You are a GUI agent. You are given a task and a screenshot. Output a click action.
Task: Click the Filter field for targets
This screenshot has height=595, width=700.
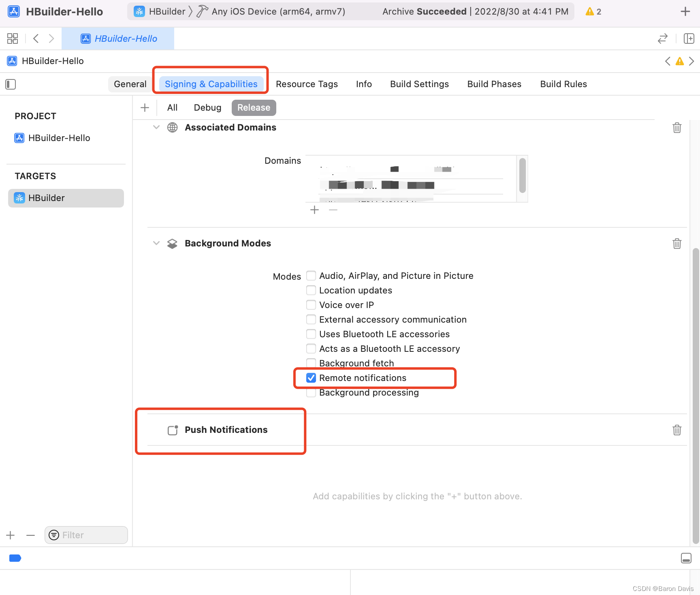(86, 535)
